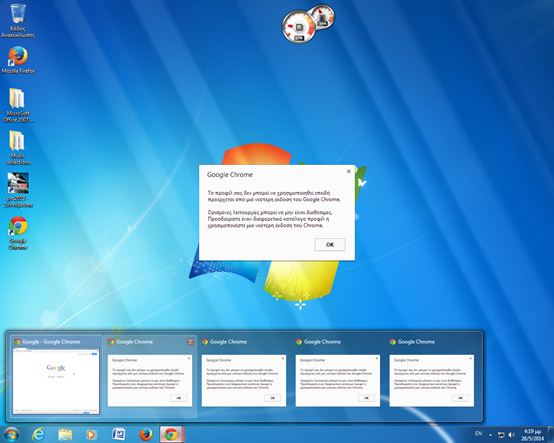Select the Microsoft Office 2007 desktop folder
The width and height of the screenshot is (554, 443).
pyautogui.click(x=18, y=105)
